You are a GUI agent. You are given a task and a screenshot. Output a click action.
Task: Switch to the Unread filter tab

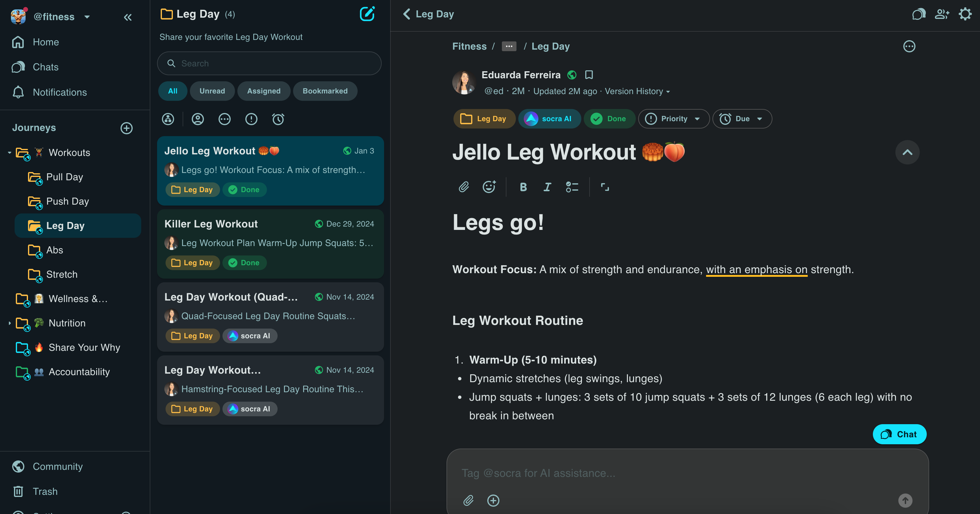coord(212,91)
